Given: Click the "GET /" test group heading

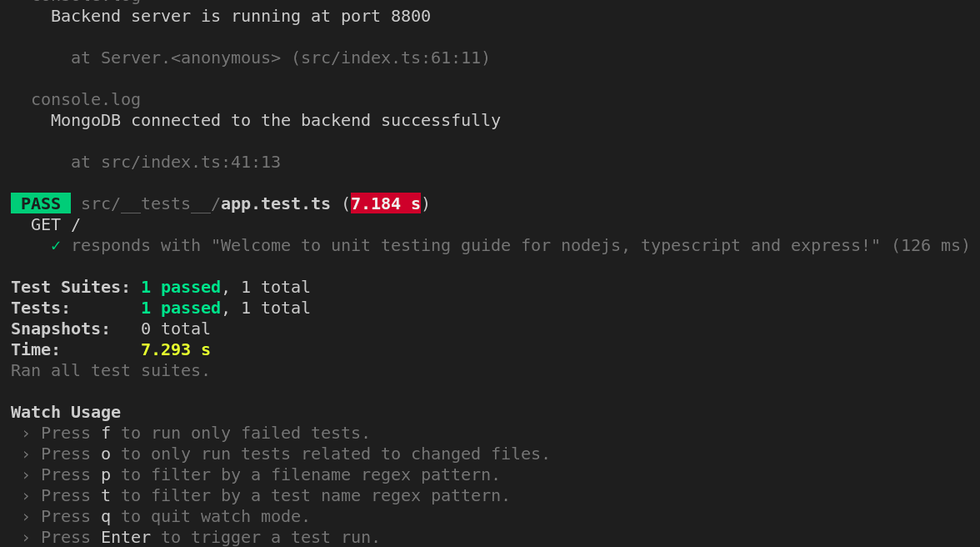Looking at the screenshot, I should [x=56, y=225].
